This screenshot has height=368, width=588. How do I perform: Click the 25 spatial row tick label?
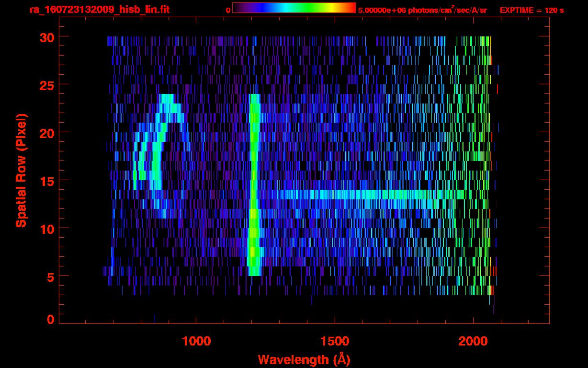47,84
